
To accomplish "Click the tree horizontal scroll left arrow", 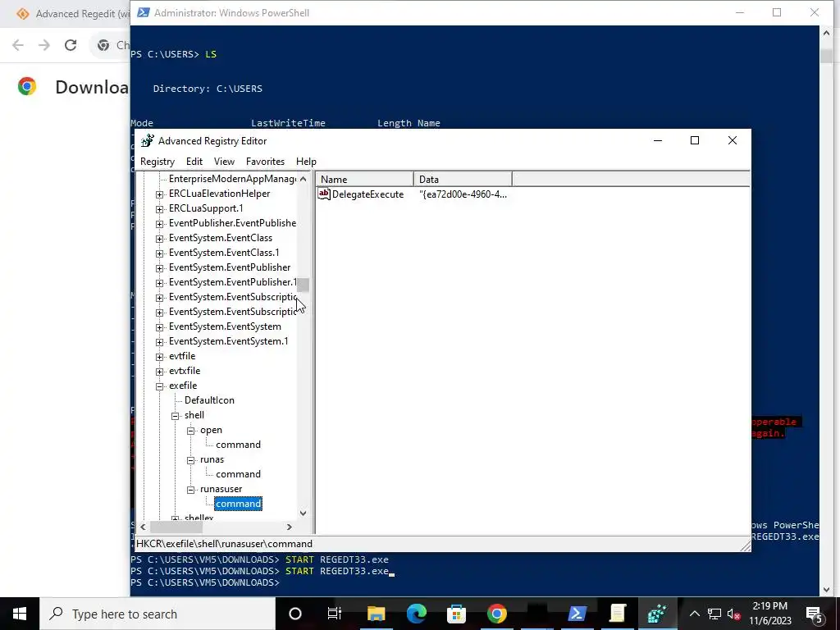I will pos(143,527).
